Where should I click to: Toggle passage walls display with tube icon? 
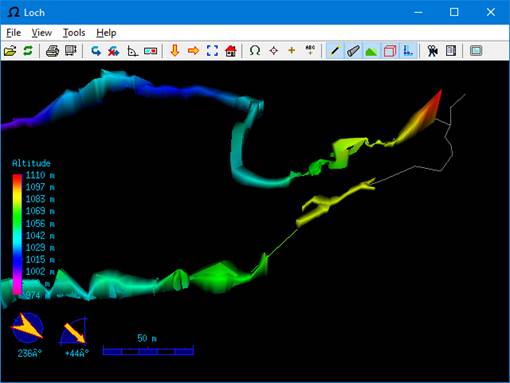click(353, 51)
